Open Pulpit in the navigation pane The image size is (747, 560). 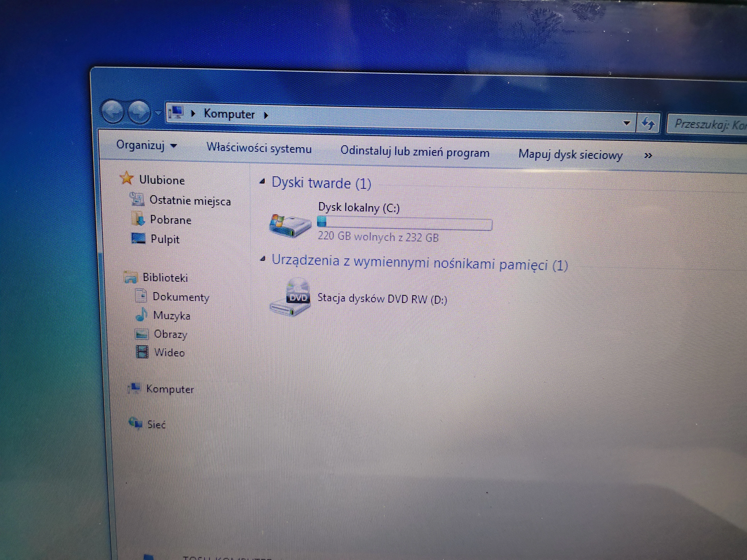pos(165,239)
